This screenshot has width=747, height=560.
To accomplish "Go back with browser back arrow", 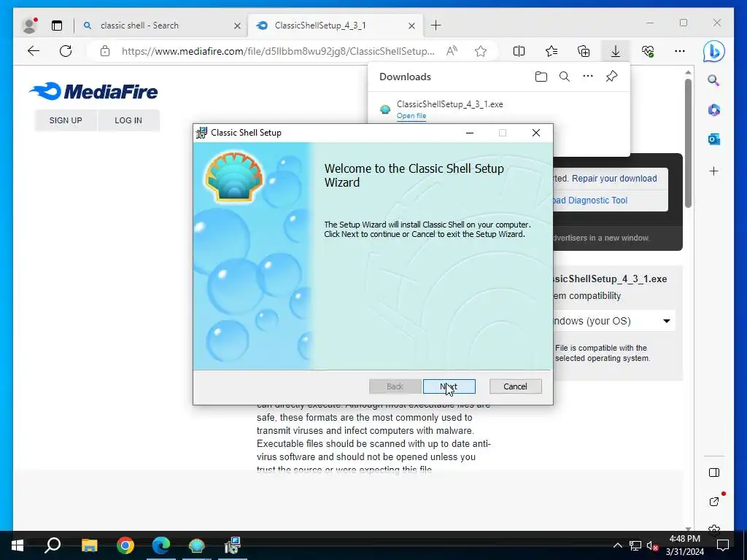I will (34, 51).
